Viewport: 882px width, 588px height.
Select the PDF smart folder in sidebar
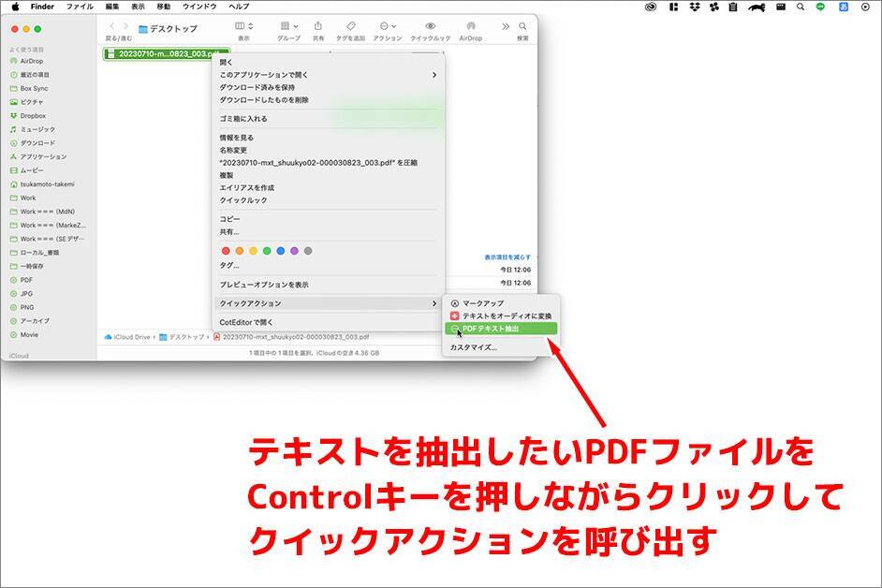(x=26, y=280)
